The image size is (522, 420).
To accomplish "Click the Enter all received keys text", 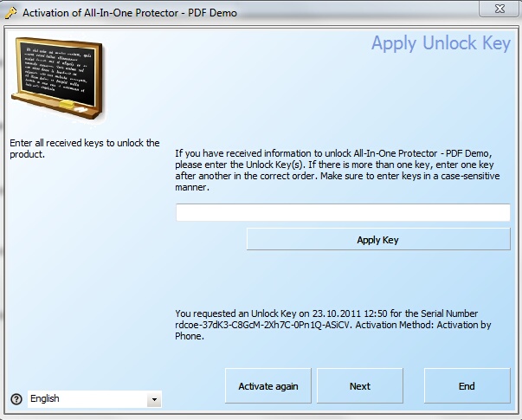I will (84, 148).
